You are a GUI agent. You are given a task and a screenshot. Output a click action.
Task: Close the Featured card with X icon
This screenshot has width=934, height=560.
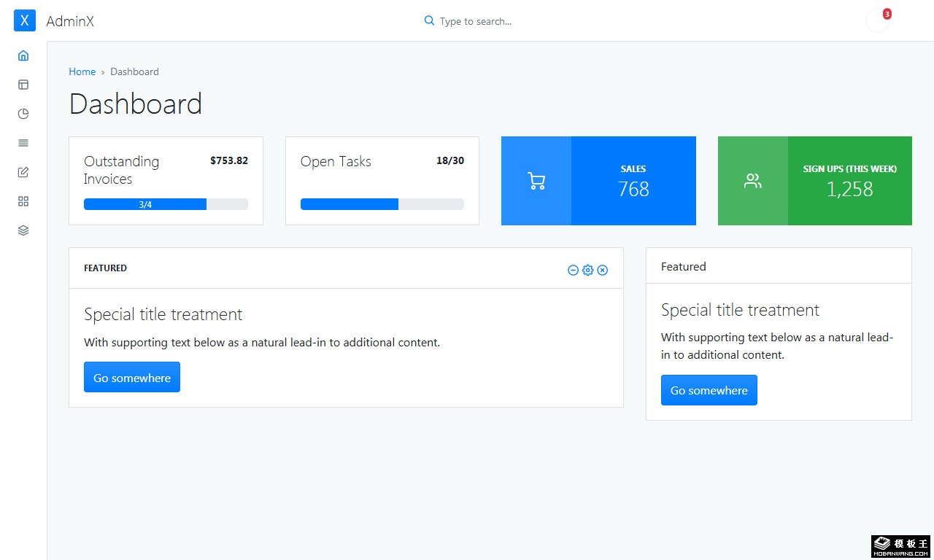[x=603, y=271]
